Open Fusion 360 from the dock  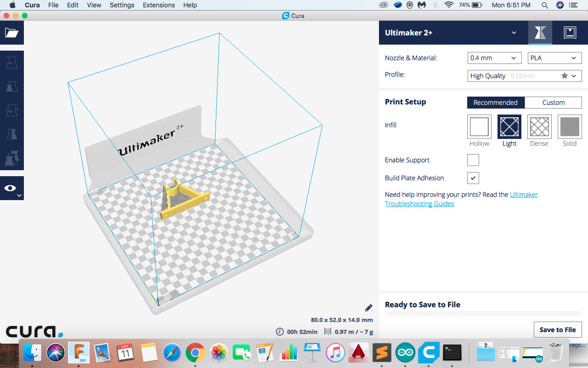79,353
